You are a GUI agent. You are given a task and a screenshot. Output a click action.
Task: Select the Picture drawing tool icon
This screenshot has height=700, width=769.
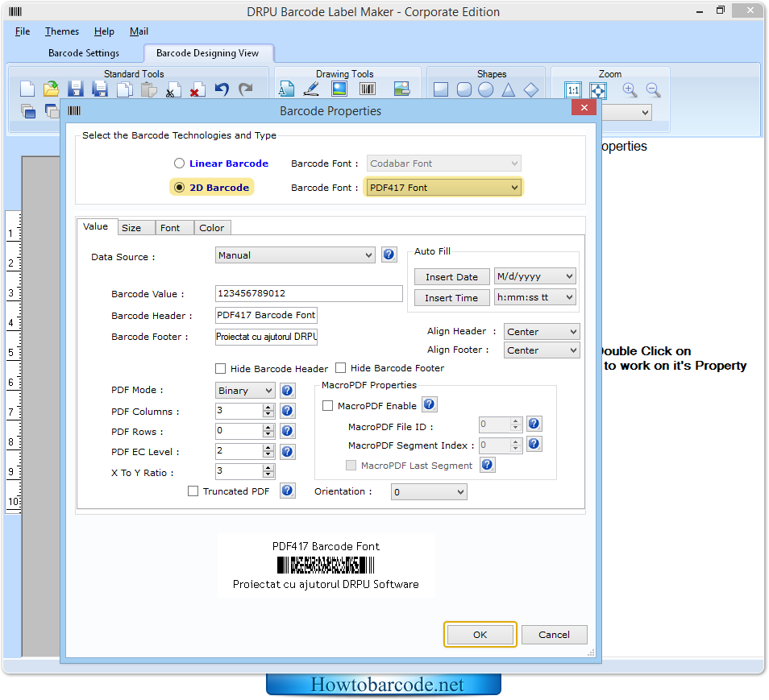(x=339, y=89)
